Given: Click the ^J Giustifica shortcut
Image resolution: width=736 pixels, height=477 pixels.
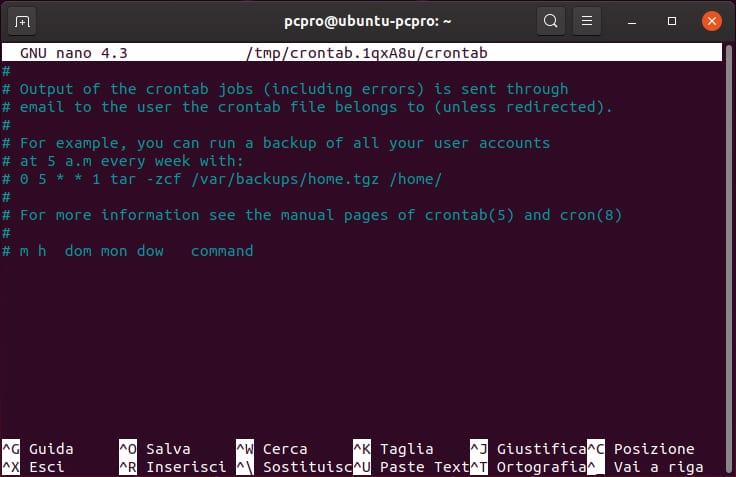Looking at the screenshot, I should (x=527, y=449).
